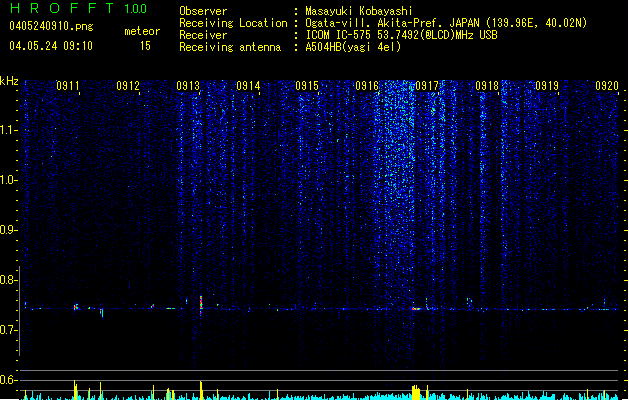This screenshot has height=400, width=629.
Task: Click the 0912 time marker
Action: click(x=128, y=86)
